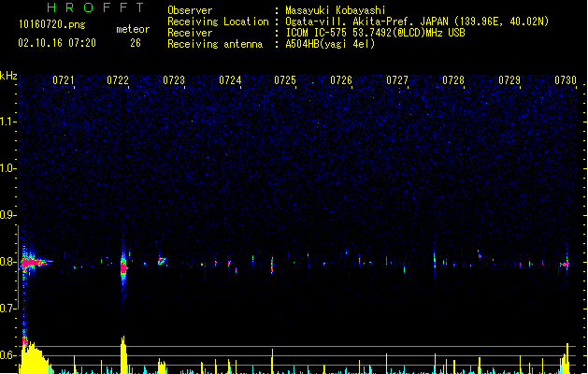Click the Observer label
The image size is (588, 374).
coord(190,10)
